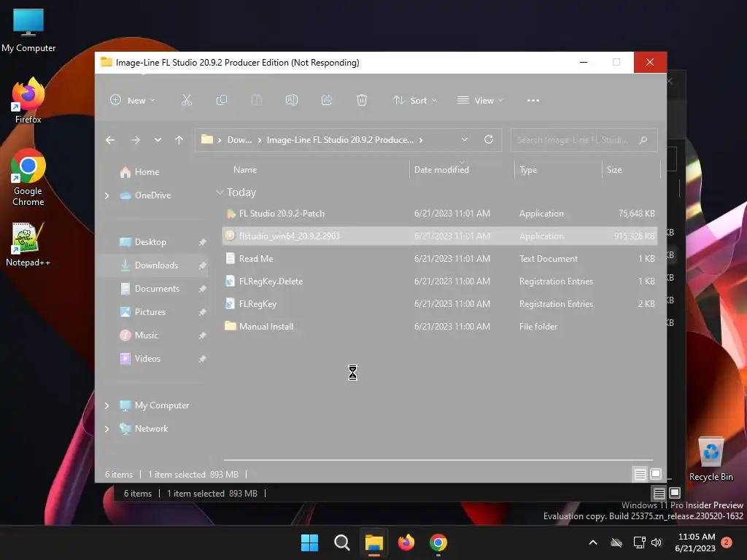The height and width of the screenshot is (560, 747).
Task: Go forward with the right arrow
Action: tap(135, 140)
